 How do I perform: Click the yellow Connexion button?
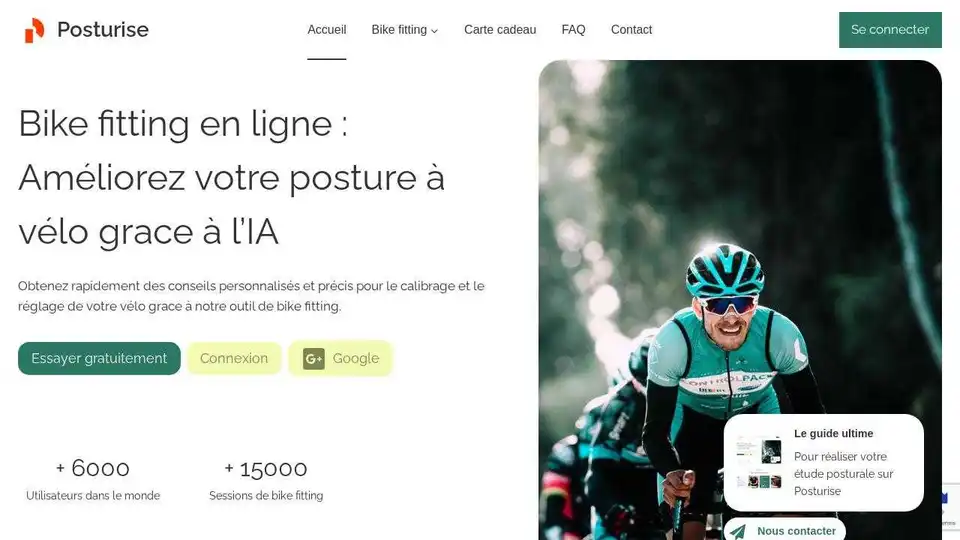click(234, 358)
